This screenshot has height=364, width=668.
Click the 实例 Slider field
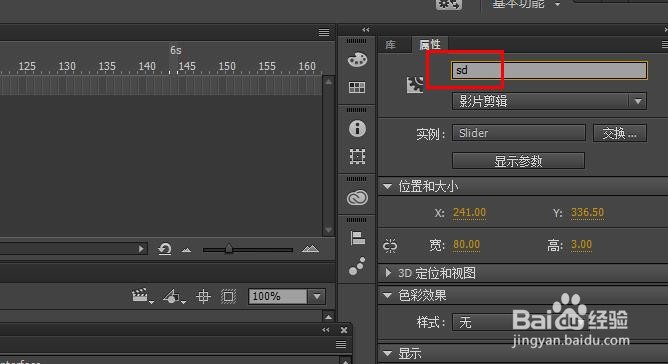click(518, 133)
